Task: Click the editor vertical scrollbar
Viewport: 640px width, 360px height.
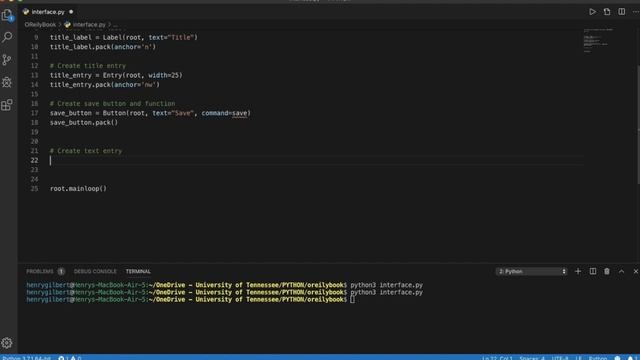Action: [638, 124]
